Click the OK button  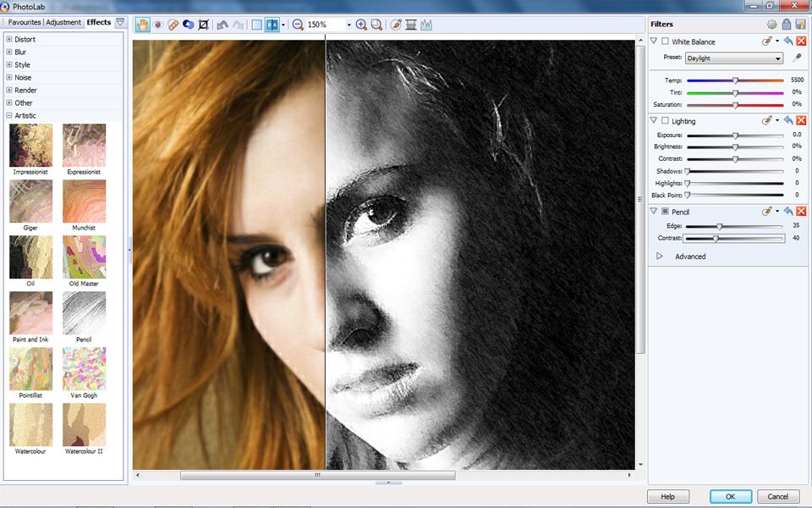730,496
